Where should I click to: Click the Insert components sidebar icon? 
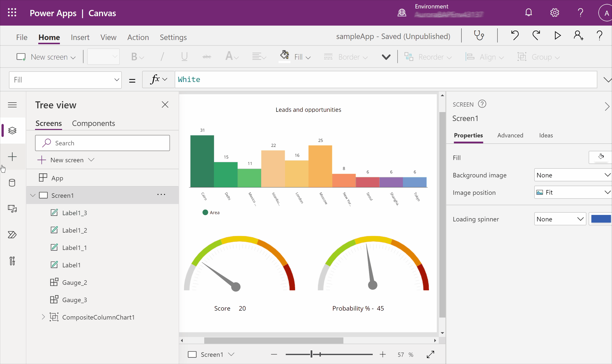[x=12, y=157]
